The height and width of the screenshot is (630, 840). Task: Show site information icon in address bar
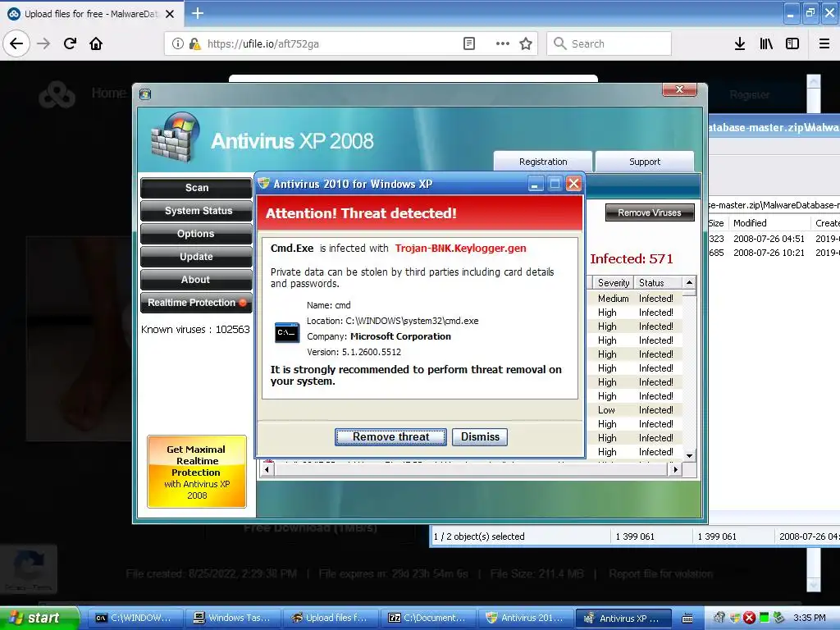(177, 44)
